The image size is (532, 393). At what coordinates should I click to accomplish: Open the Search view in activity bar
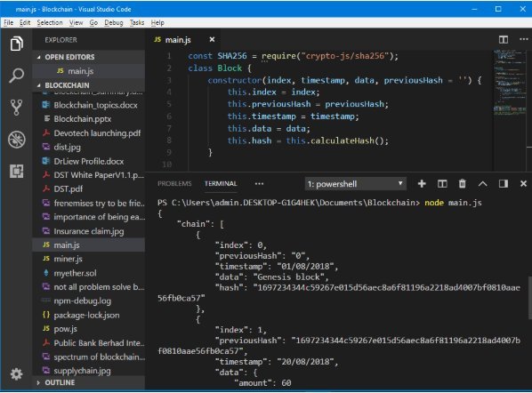click(16, 75)
